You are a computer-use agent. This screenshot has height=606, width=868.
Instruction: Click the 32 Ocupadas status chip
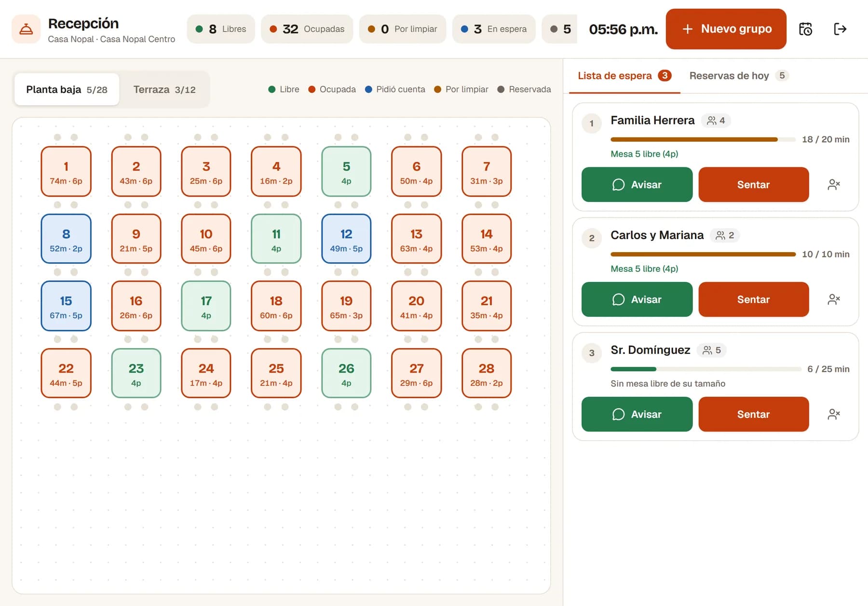[307, 29]
